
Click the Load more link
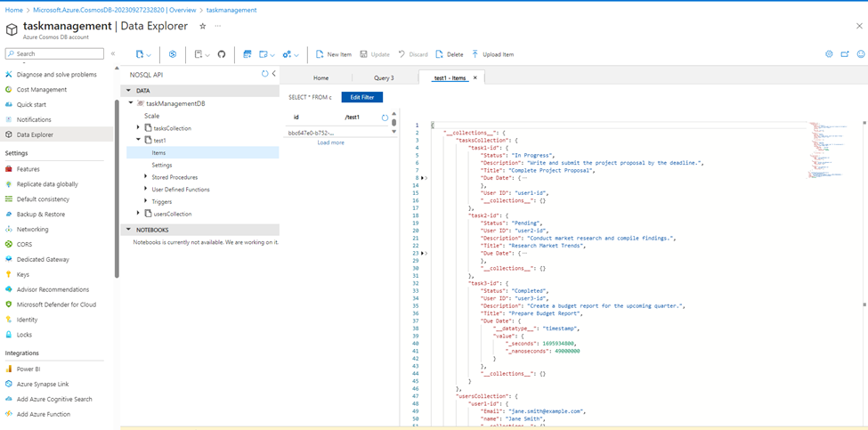330,142
